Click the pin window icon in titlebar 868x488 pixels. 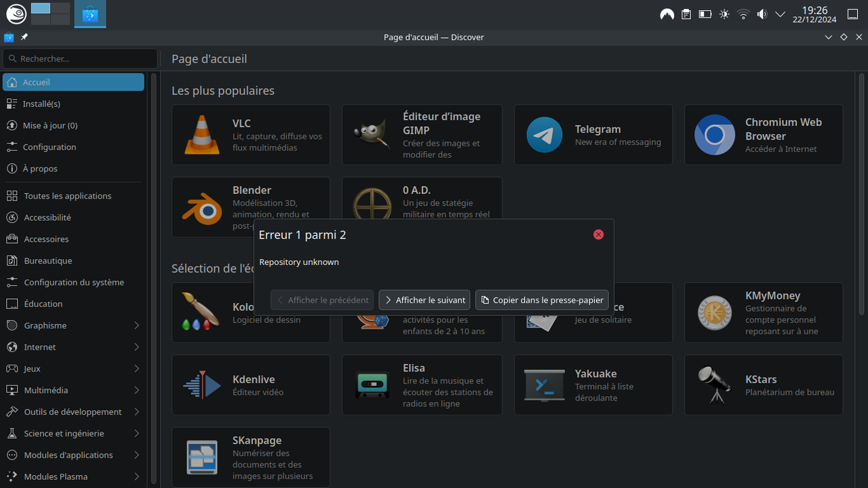[x=24, y=37]
